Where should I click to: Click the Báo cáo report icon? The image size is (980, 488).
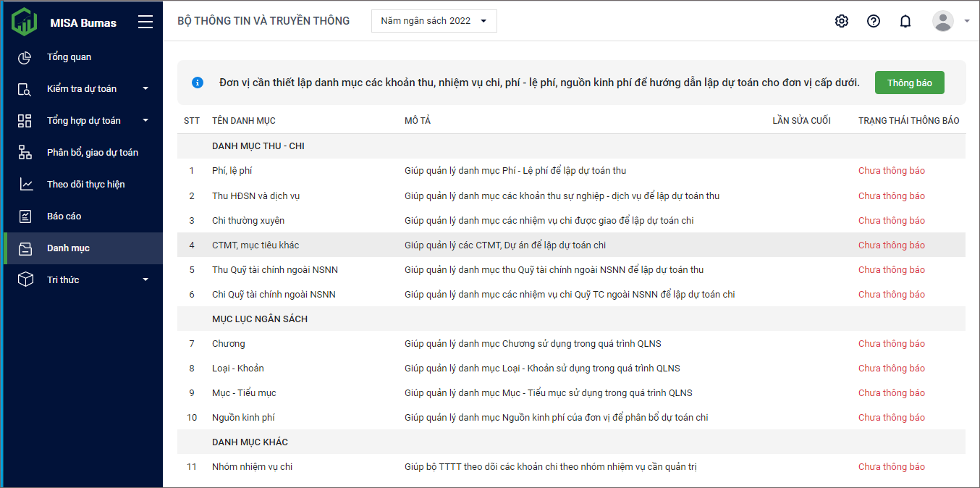(x=25, y=216)
